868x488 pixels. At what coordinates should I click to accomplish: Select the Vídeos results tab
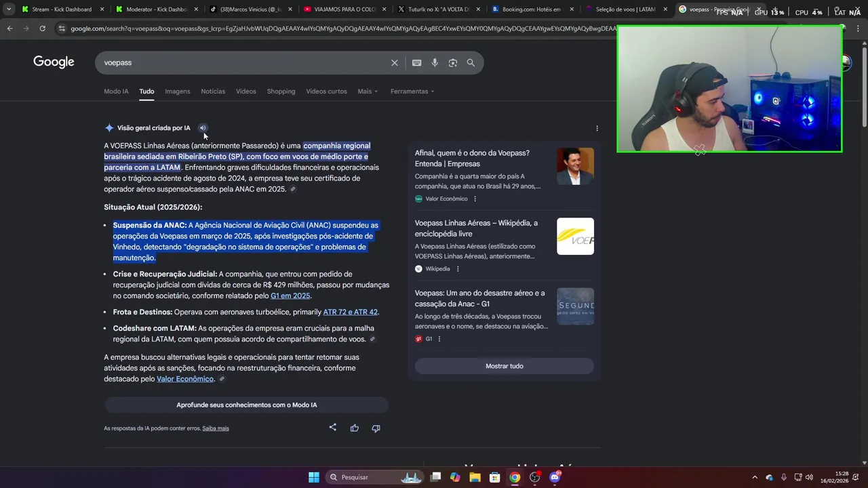pos(246,91)
